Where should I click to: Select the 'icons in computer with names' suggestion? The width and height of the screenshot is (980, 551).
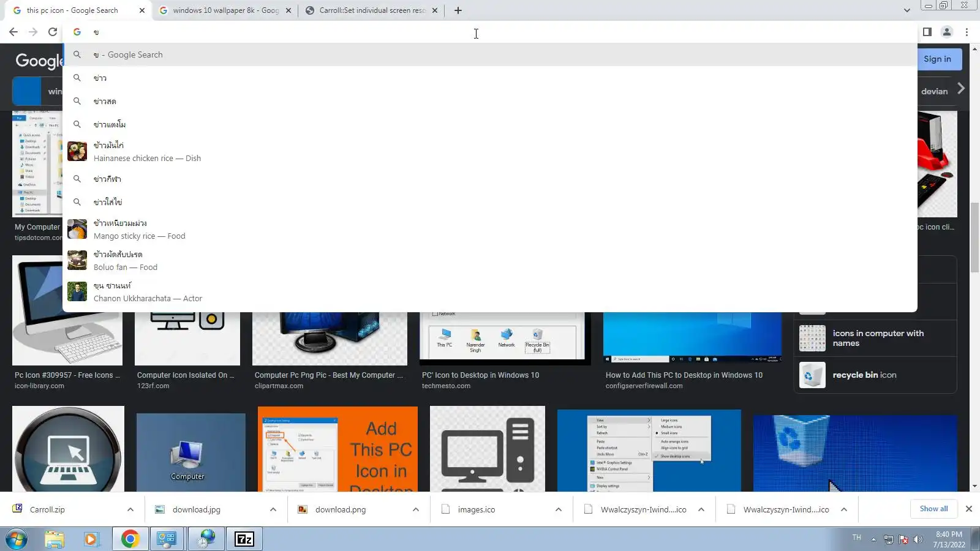tap(876, 338)
